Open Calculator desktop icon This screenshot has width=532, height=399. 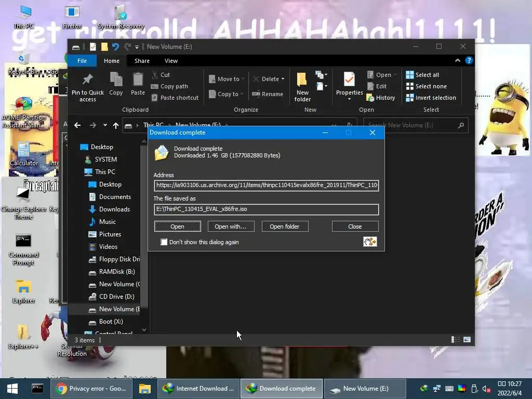(24, 154)
